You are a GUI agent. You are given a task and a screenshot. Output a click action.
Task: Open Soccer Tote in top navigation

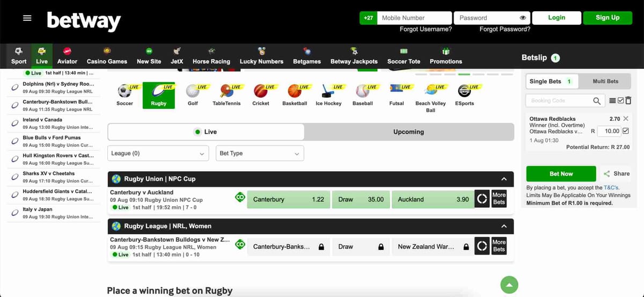point(404,56)
